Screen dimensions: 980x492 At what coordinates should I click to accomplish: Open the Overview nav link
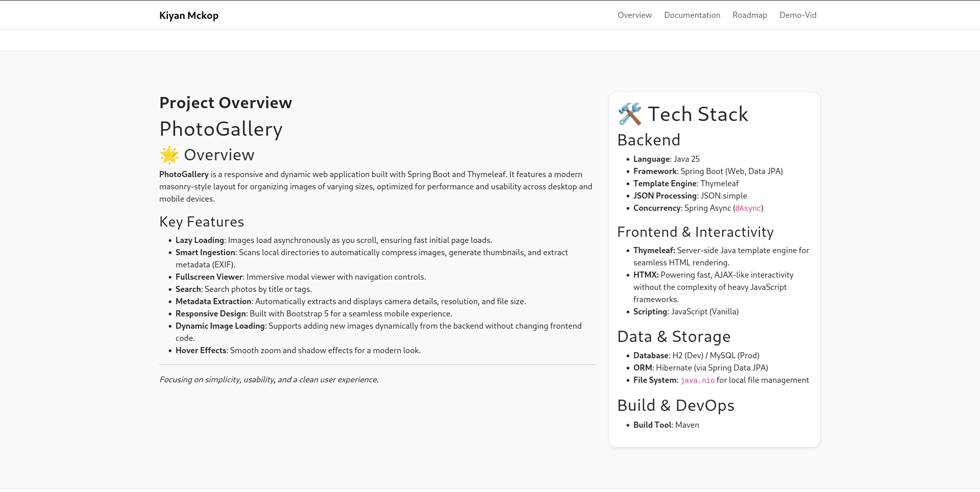(634, 15)
